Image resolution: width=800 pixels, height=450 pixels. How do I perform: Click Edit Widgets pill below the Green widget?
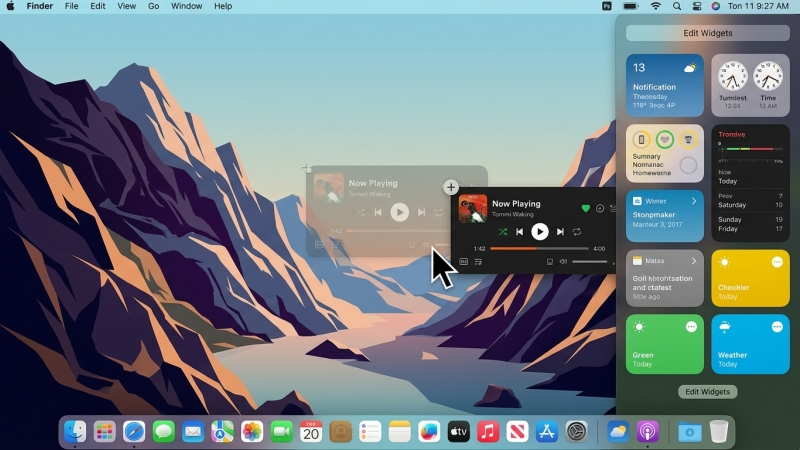point(708,392)
